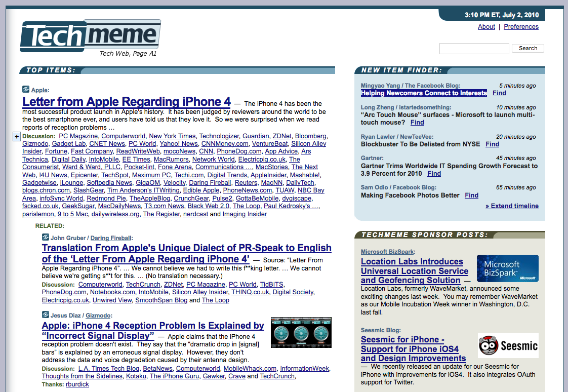
Task: Open the Microsoft BizSpark sponsor logo
Action: point(508,268)
